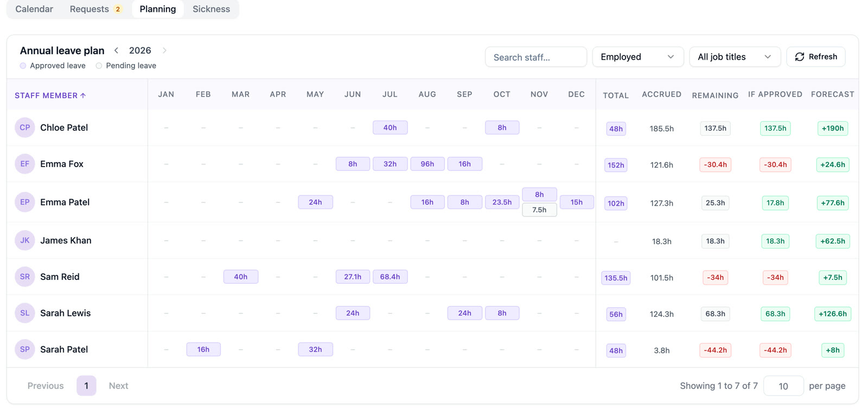
Task: Click Chloe Patel's 40h July leave
Action: point(390,127)
